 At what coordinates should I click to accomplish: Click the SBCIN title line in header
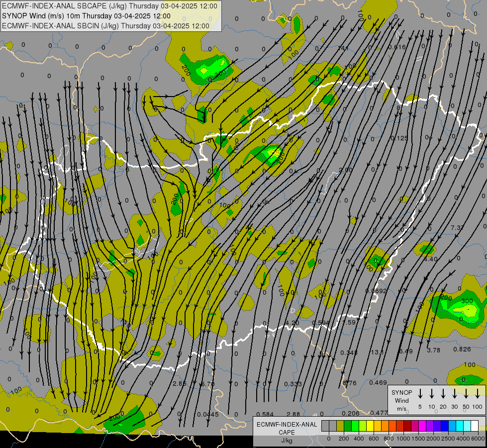point(105,26)
